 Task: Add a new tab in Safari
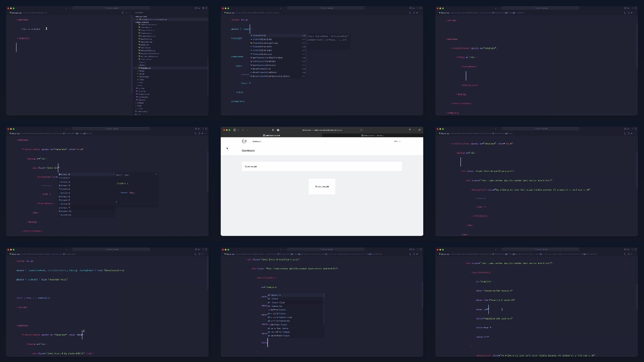[x=415, y=130]
